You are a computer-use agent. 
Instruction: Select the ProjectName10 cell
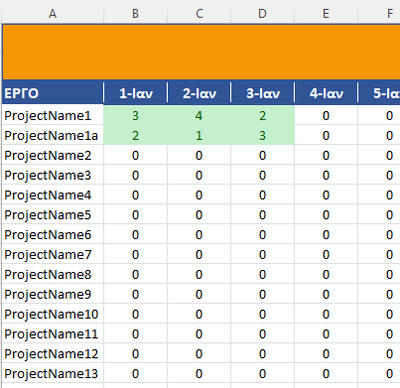click(x=53, y=314)
